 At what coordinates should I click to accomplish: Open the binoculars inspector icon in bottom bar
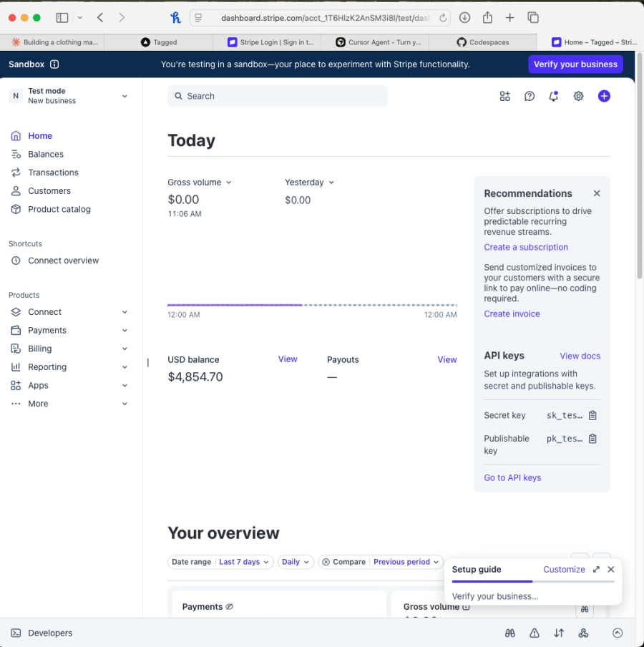coord(510,633)
